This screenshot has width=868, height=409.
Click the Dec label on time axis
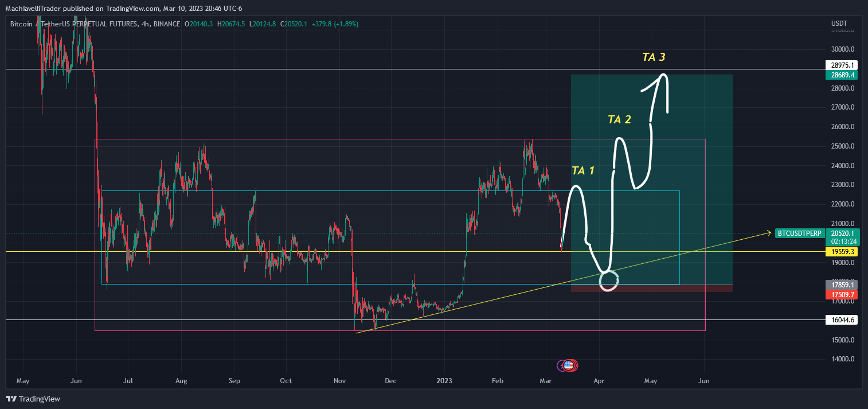pyautogui.click(x=390, y=380)
